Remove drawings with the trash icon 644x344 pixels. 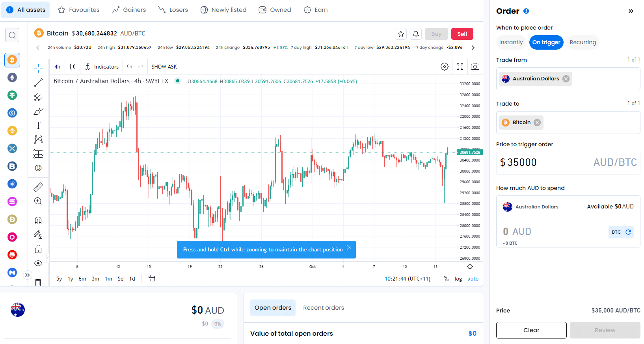tap(38, 282)
